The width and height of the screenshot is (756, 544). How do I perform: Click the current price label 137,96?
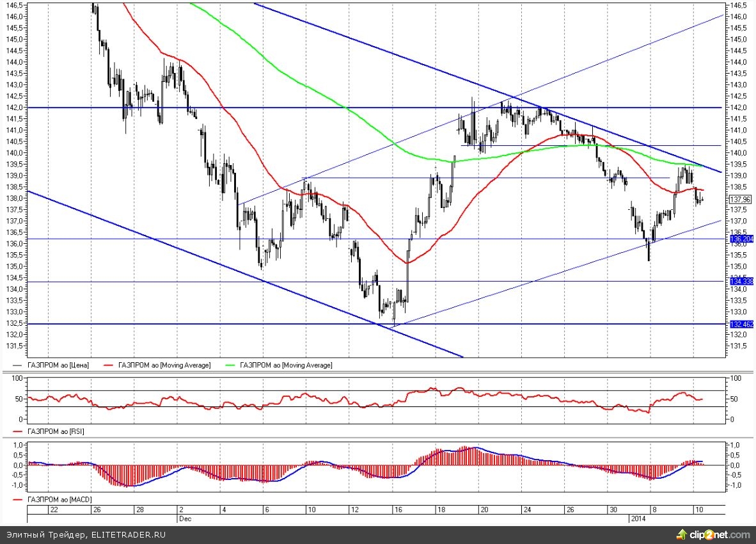click(740, 199)
